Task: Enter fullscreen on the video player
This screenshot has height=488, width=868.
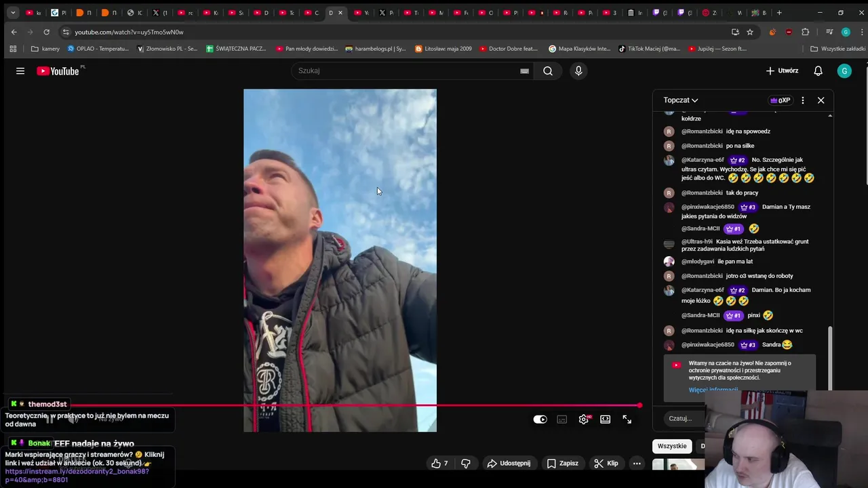Action: (627, 420)
